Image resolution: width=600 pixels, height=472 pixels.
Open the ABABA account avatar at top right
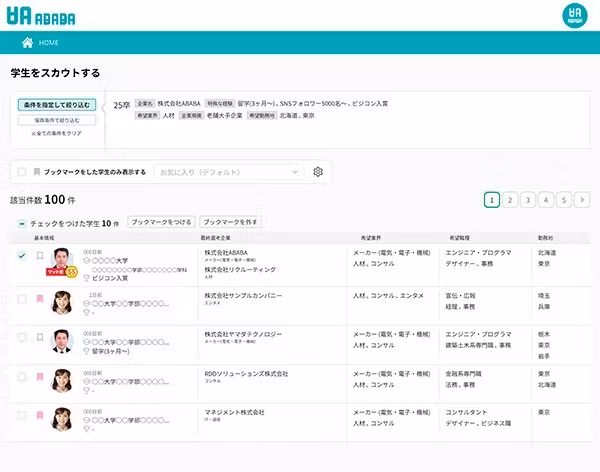[x=574, y=16]
